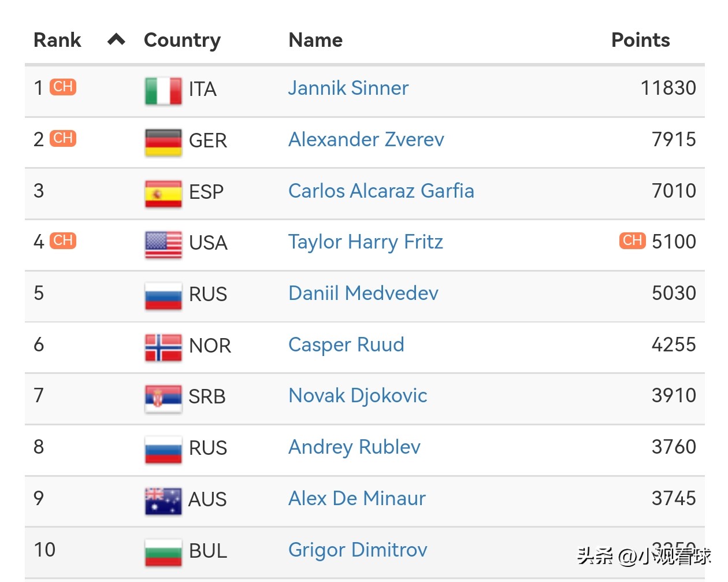This screenshot has height=582, width=728.
Task: Click the CH badge next to 5100 points
Action: 633,240
